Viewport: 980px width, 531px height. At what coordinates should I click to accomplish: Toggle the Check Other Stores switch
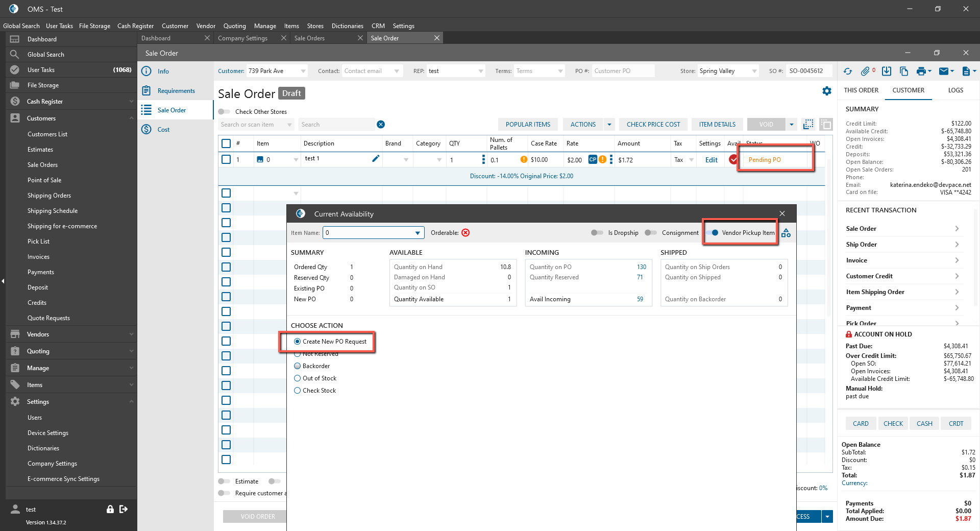click(224, 112)
